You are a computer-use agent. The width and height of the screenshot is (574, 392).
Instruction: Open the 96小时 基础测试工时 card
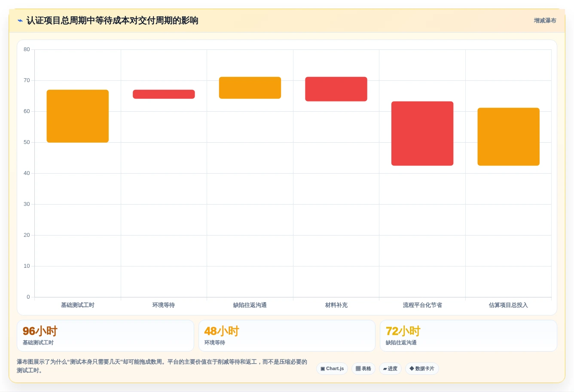pos(105,336)
